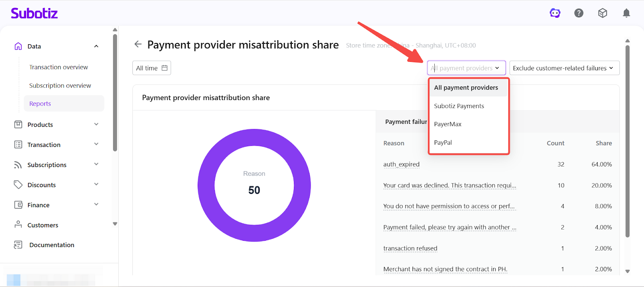Expand the Subscriptions sidebar section
Screen dimensions: 644x287
[96, 164]
